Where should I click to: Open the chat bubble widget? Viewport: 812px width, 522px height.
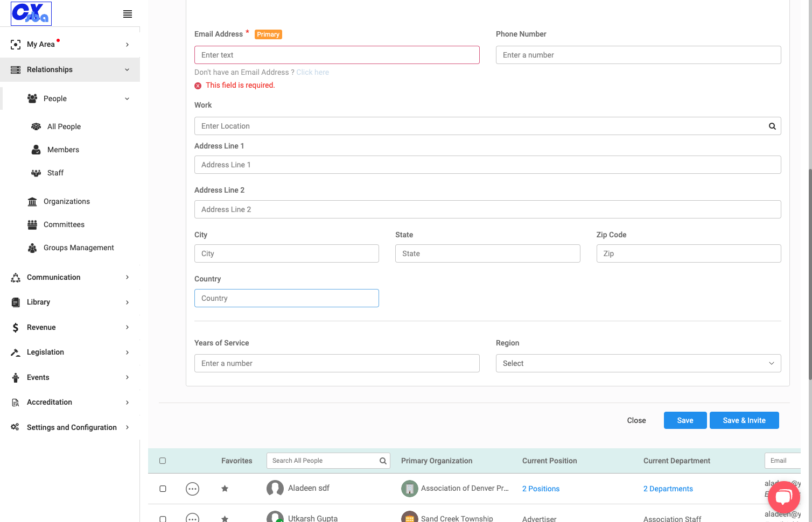(x=783, y=497)
